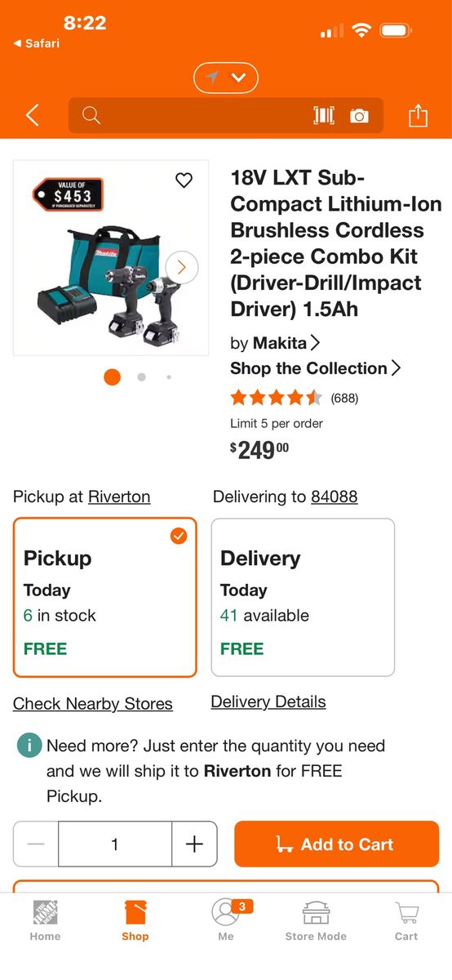
Task: Open Check Nearby Stores link
Action: point(93,704)
